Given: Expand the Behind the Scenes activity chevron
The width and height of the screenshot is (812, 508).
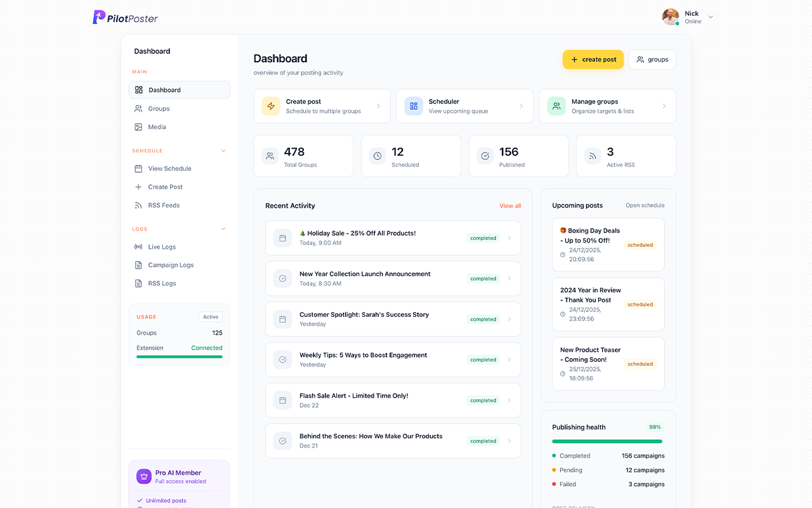Looking at the screenshot, I should coord(509,441).
